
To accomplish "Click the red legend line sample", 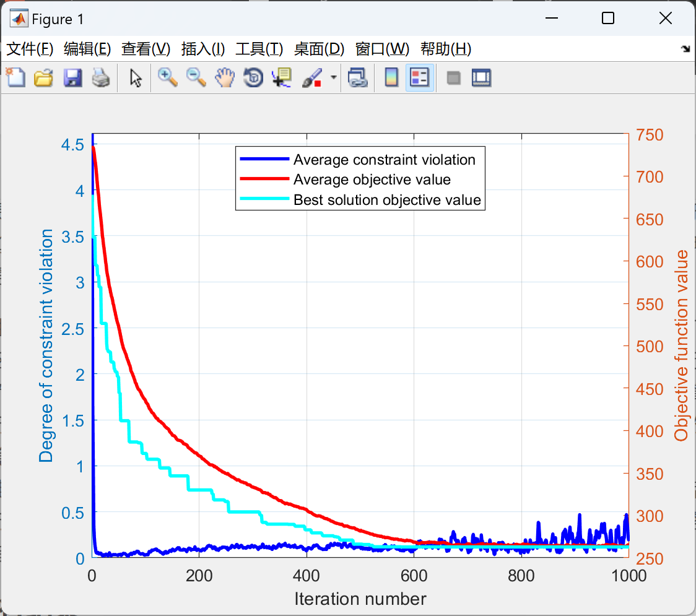I will (264, 179).
